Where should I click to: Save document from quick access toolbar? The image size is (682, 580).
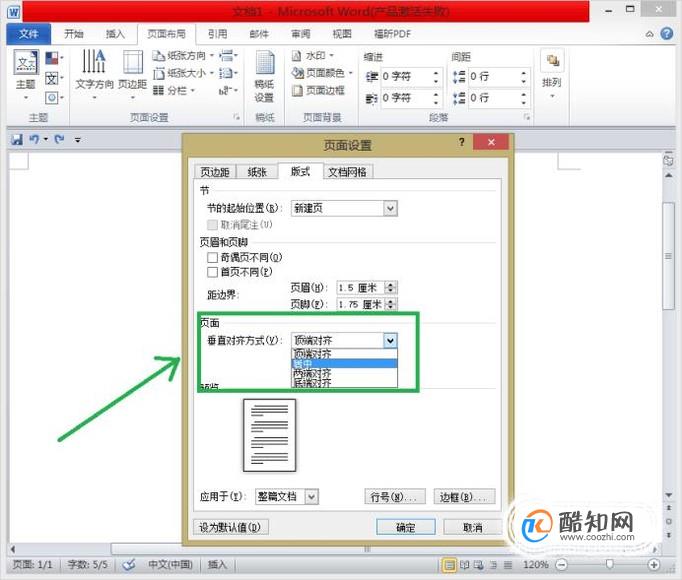tap(17, 140)
